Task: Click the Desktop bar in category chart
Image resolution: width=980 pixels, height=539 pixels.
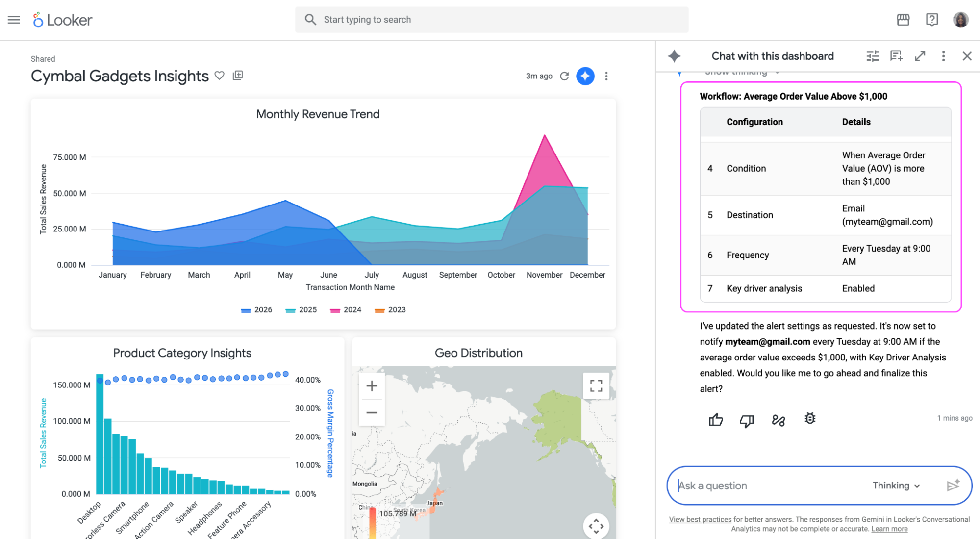Action: [100, 434]
